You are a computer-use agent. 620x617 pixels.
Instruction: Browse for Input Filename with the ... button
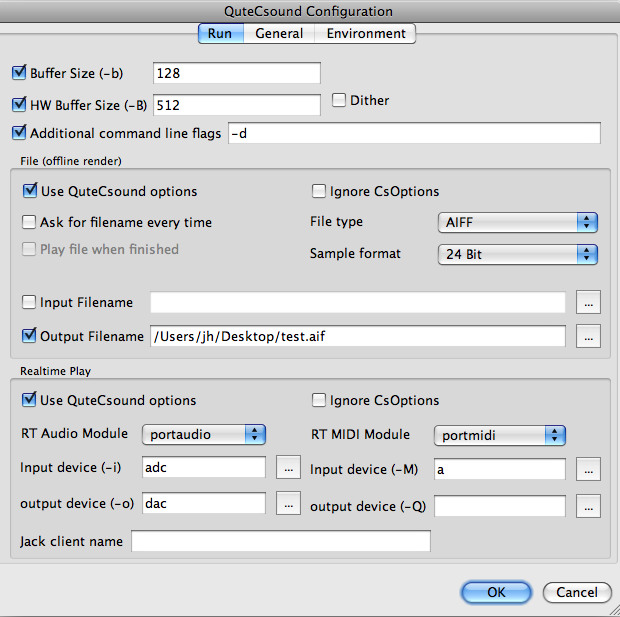tap(588, 302)
